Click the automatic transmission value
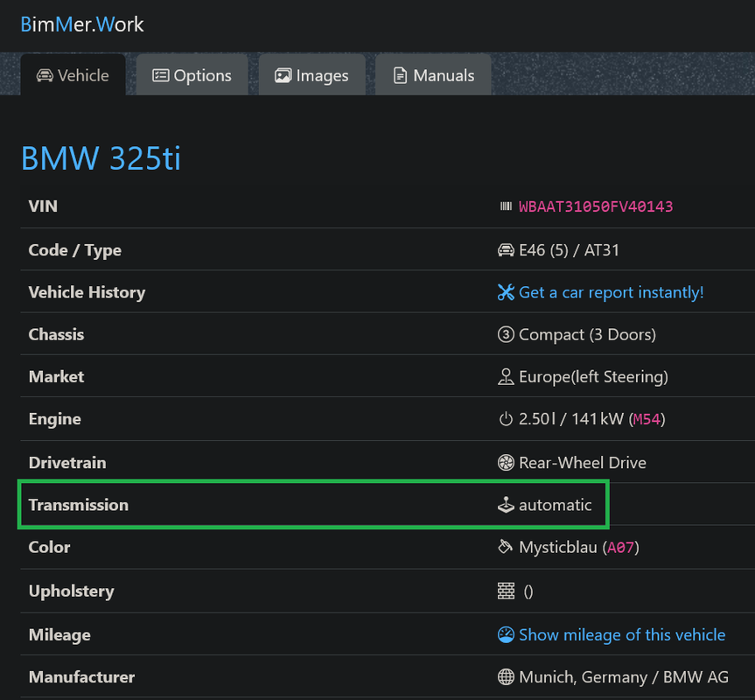 [556, 505]
